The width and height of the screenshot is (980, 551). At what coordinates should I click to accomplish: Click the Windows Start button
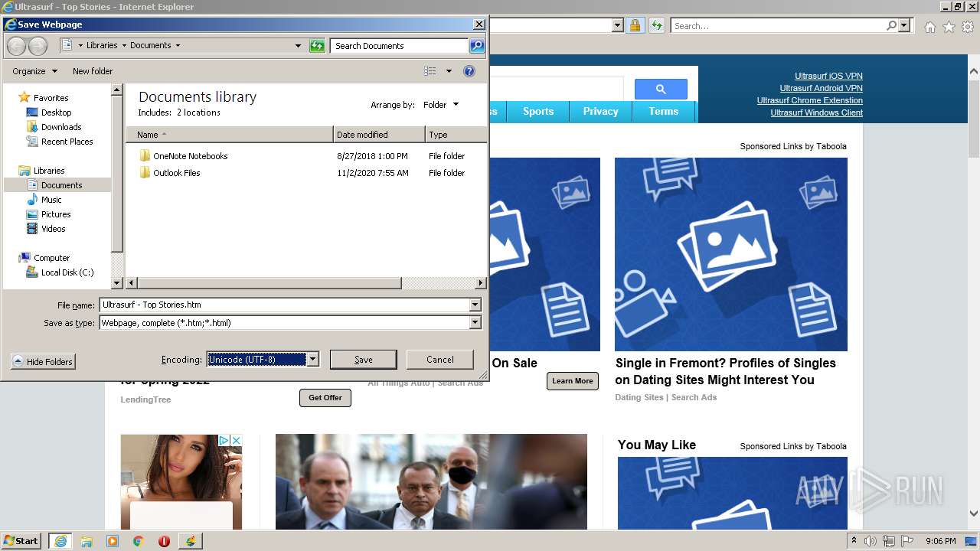click(21, 541)
